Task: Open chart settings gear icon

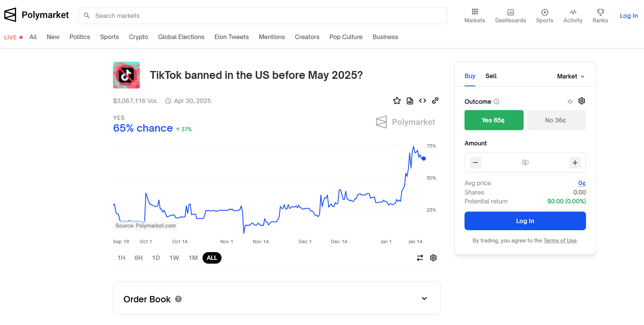Action: [x=433, y=258]
